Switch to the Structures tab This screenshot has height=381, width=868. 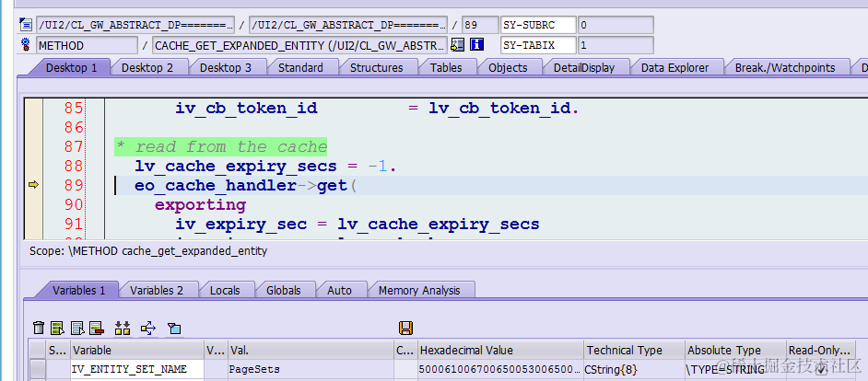pyautogui.click(x=377, y=67)
